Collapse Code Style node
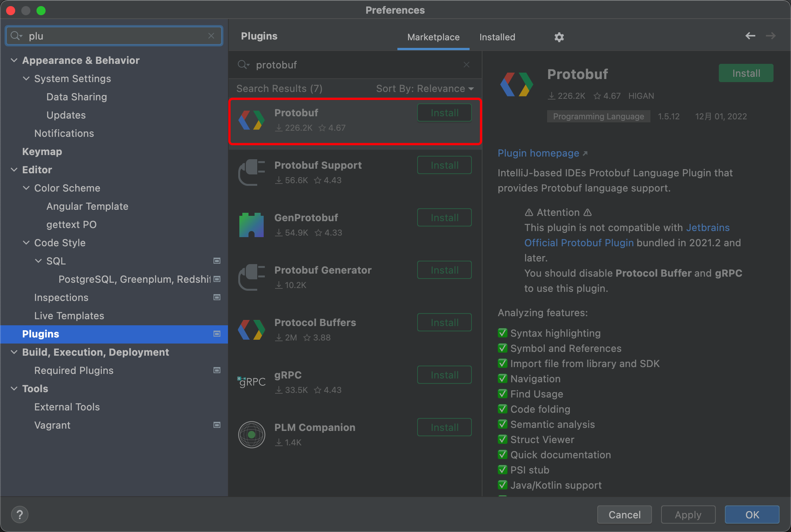Viewport: 791px width, 532px height. point(26,243)
